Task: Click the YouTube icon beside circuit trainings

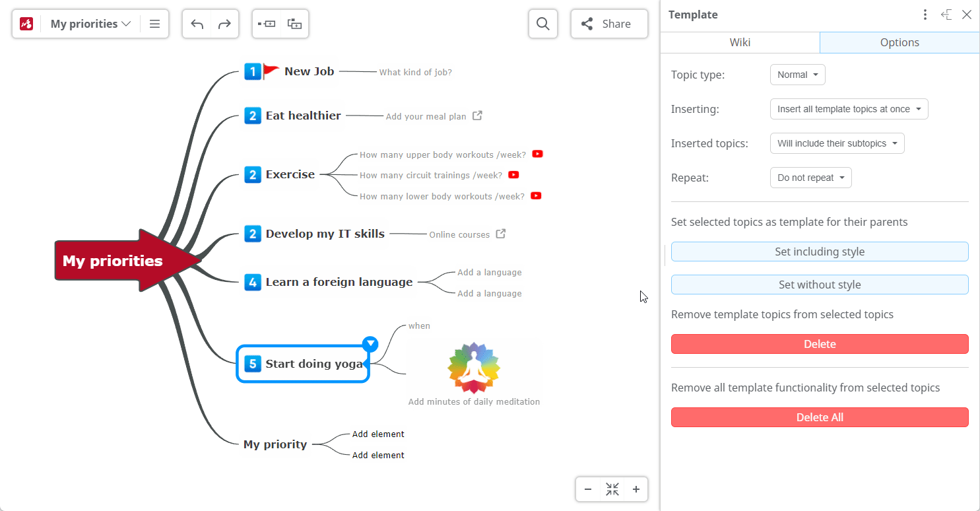Action: (x=513, y=175)
